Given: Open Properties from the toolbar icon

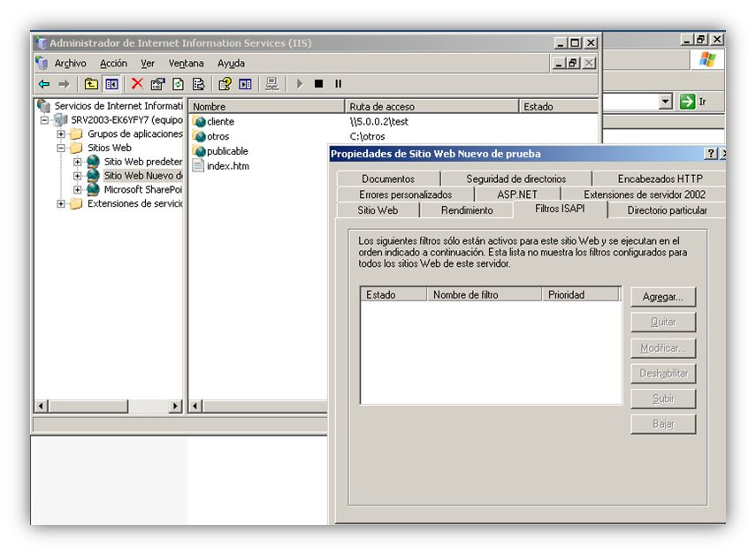Looking at the screenshot, I should pyautogui.click(x=157, y=84).
